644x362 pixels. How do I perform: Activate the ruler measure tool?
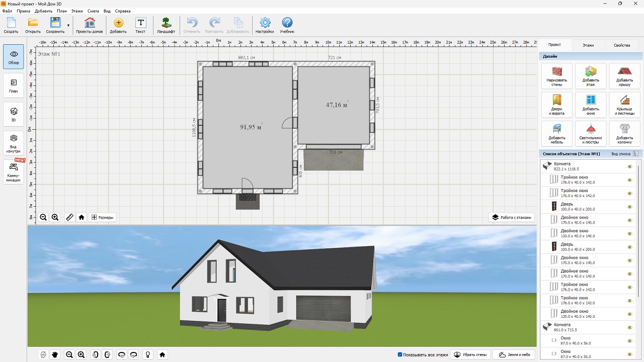69,218
